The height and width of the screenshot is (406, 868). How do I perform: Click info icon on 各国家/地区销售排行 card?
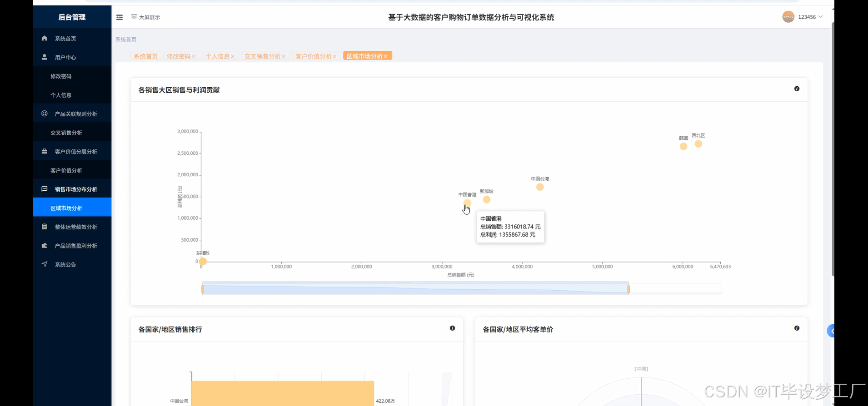pyautogui.click(x=452, y=328)
